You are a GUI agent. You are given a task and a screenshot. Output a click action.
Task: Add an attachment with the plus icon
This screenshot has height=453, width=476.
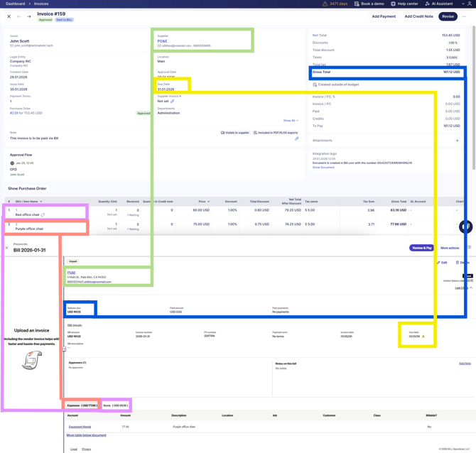click(x=458, y=141)
